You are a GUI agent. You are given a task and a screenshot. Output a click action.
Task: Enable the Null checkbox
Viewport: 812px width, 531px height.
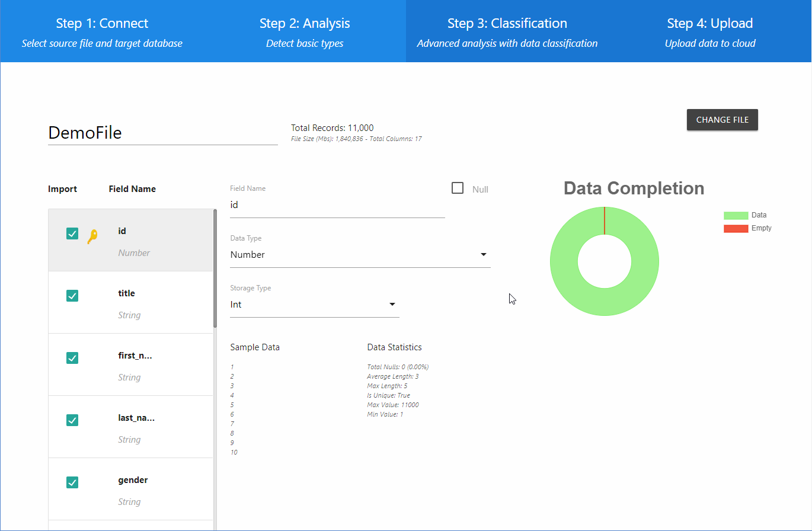pos(458,188)
